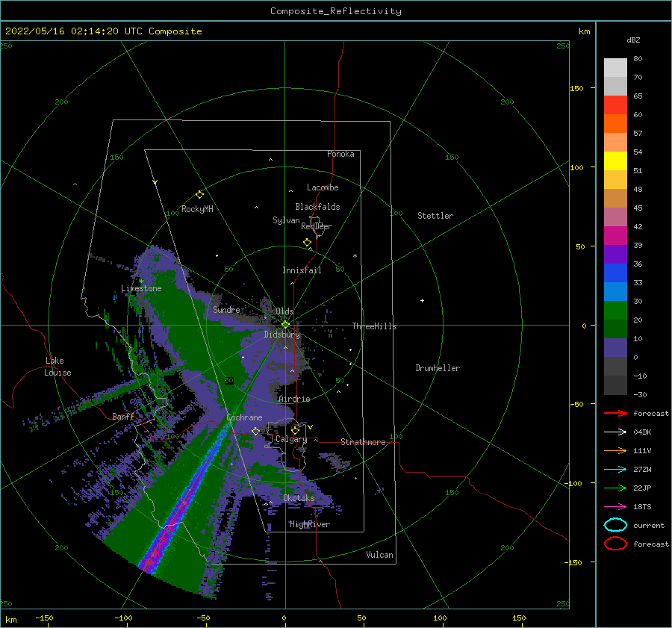Click the boxed 50 range-ring label near Cochrane
The height and width of the screenshot is (628, 672).
click(229, 380)
